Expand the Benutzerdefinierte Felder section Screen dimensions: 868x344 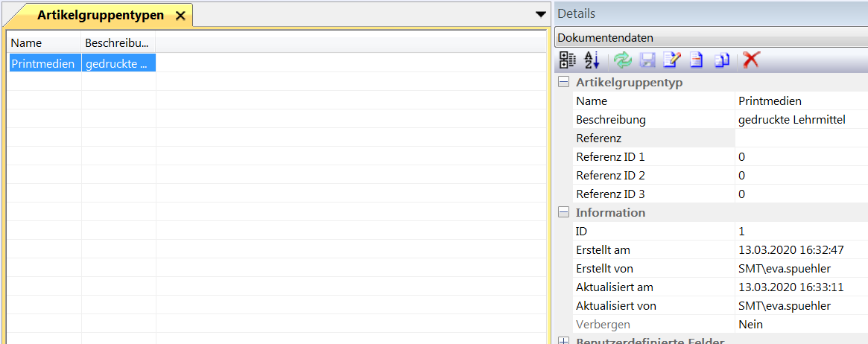click(564, 341)
